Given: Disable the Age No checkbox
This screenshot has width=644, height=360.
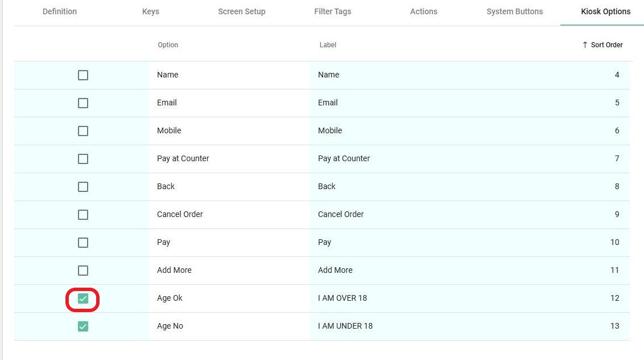Looking at the screenshot, I should [83, 326].
